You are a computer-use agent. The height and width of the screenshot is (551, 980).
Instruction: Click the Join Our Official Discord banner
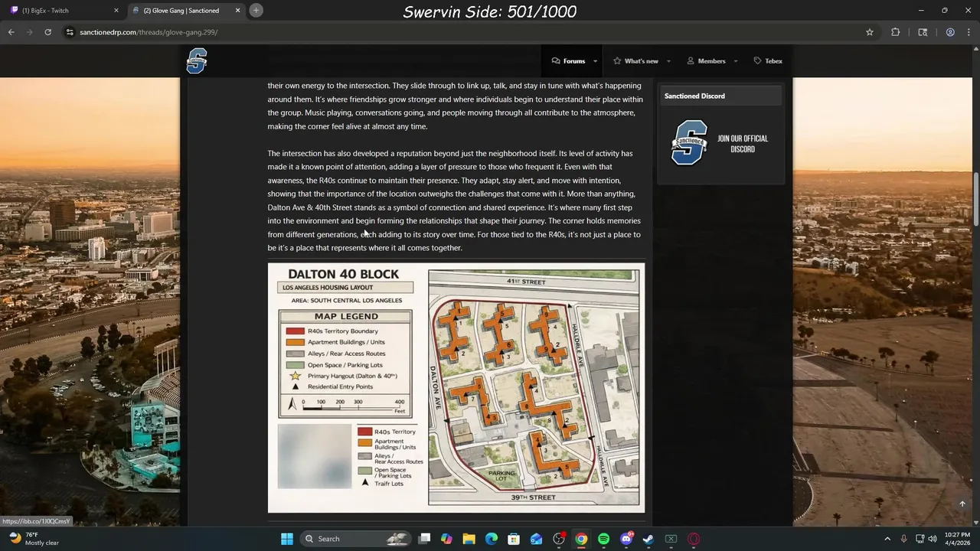click(x=720, y=144)
